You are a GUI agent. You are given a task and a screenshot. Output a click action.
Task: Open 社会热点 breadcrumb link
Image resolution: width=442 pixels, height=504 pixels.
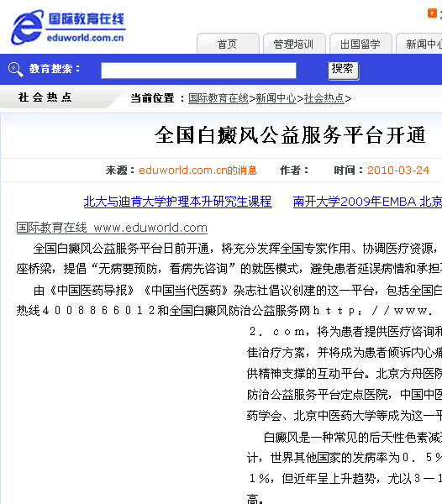(x=324, y=98)
